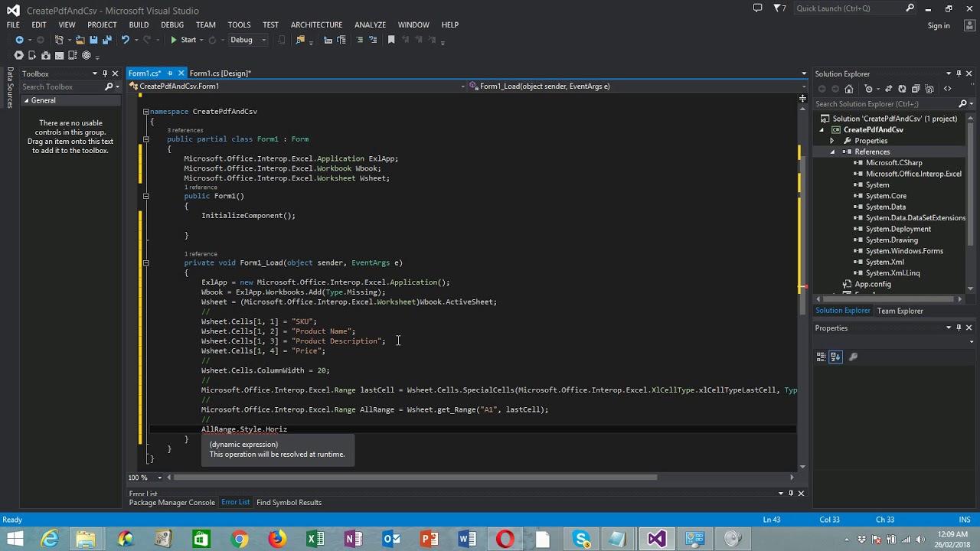
Task: Click the Solution Explorer Home icon
Action: (849, 89)
